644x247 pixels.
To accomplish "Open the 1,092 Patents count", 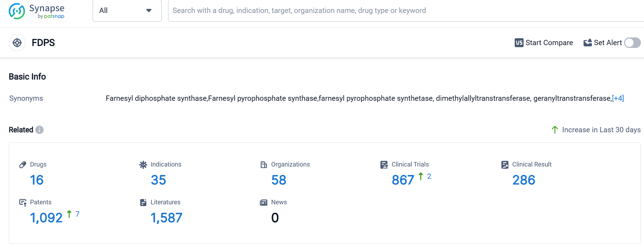I will pos(46,218).
